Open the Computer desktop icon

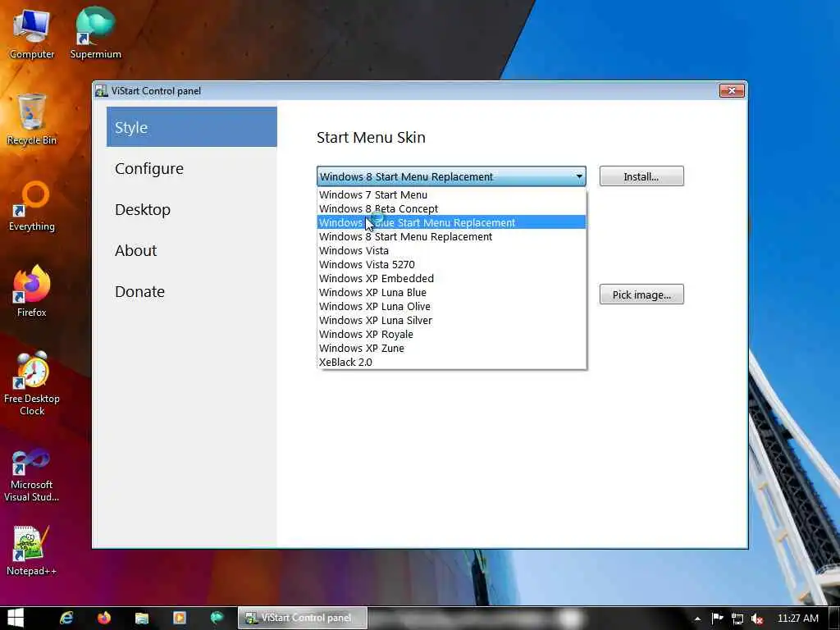tap(32, 34)
